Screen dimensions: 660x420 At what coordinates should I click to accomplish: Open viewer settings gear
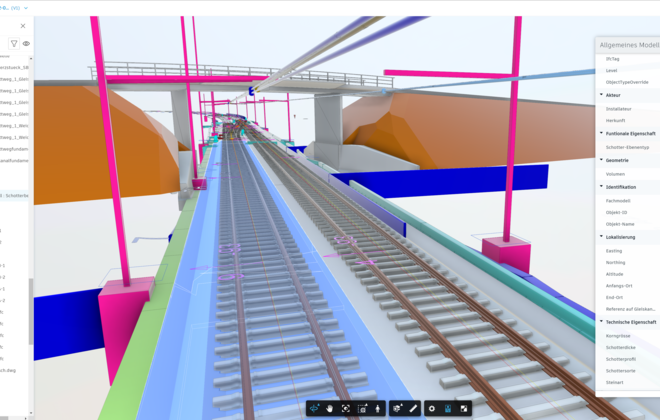point(432,408)
